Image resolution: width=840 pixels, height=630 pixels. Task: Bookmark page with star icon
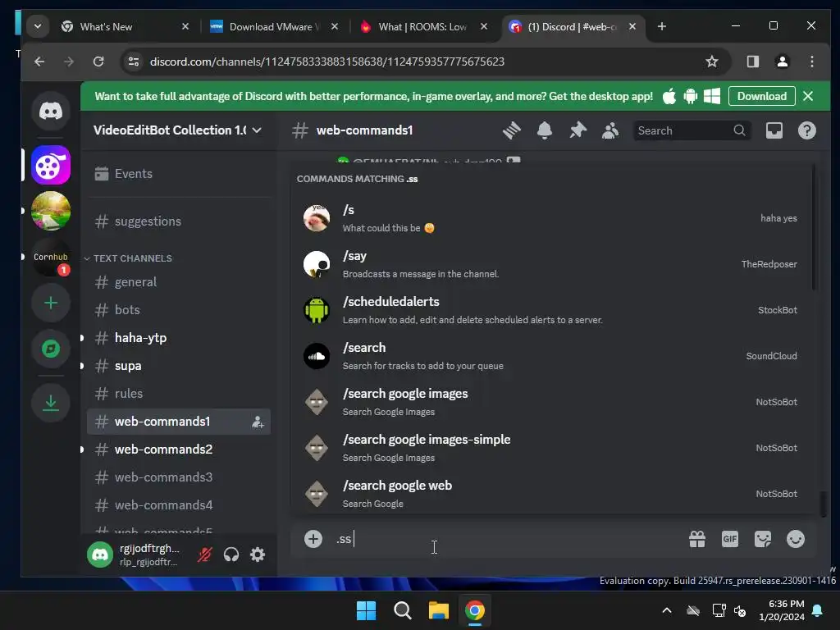click(711, 62)
